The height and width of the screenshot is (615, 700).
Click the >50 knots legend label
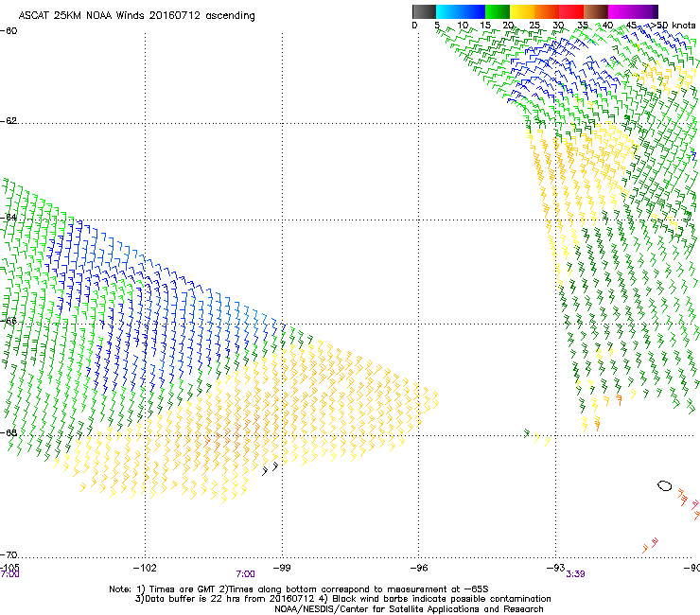pyautogui.click(x=674, y=26)
